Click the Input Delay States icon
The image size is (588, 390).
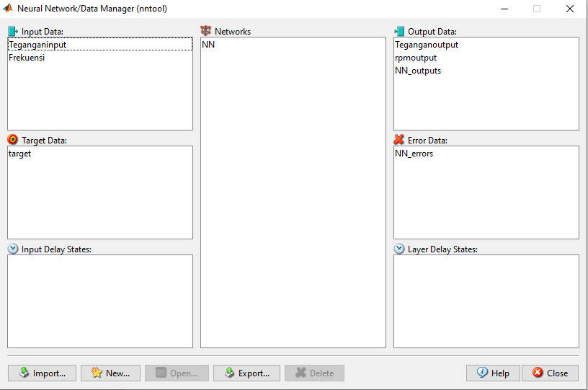[13, 249]
